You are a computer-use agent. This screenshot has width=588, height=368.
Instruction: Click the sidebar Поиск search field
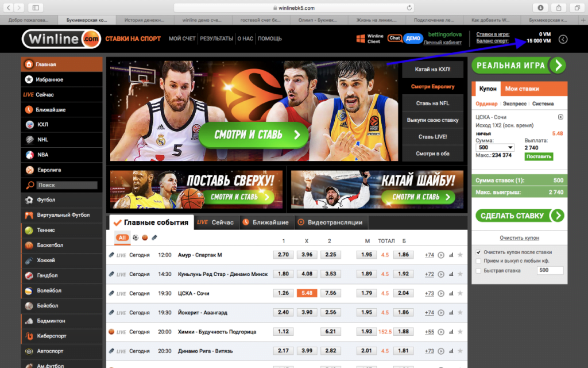(x=67, y=185)
